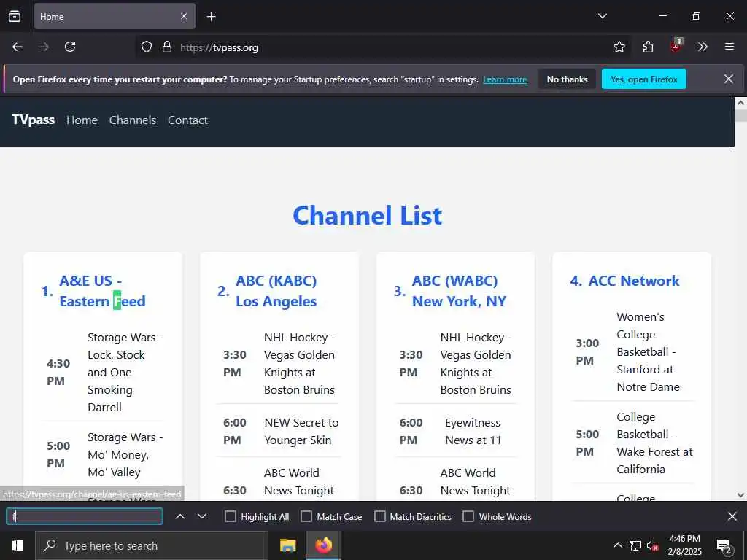Open the Channels navigation link
The height and width of the screenshot is (560, 747).
[133, 120]
